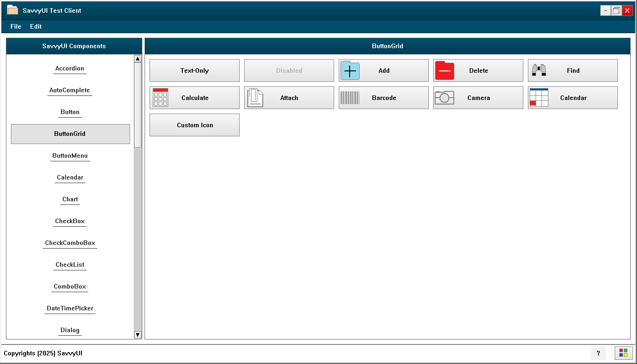Click the Attach button with document icon
This screenshot has width=637, height=364.
click(289, 98)
